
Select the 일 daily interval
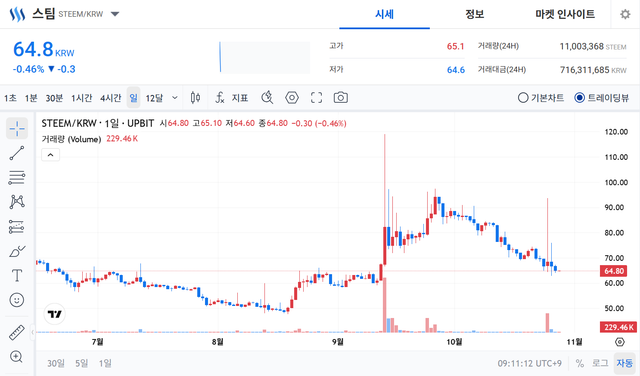click(x=133, y=98)
